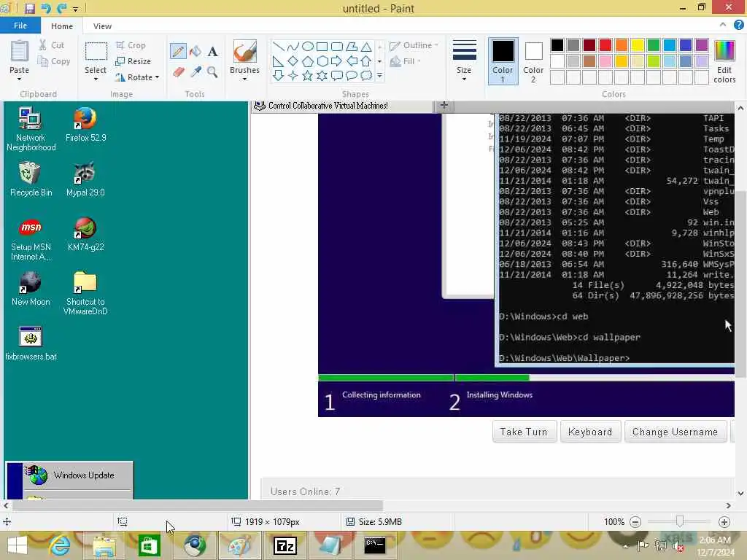Image resolution: width=747 pixels, height=560 pixels.
Task: Choose the Five-point star shape
Action: tap(308, 75)
